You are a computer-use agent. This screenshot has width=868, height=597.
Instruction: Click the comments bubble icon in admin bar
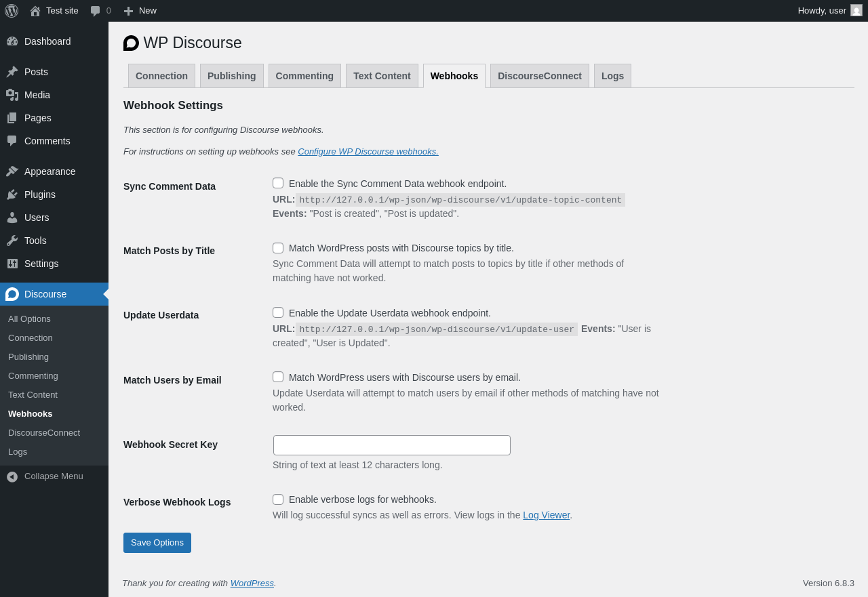coord(96,11)
